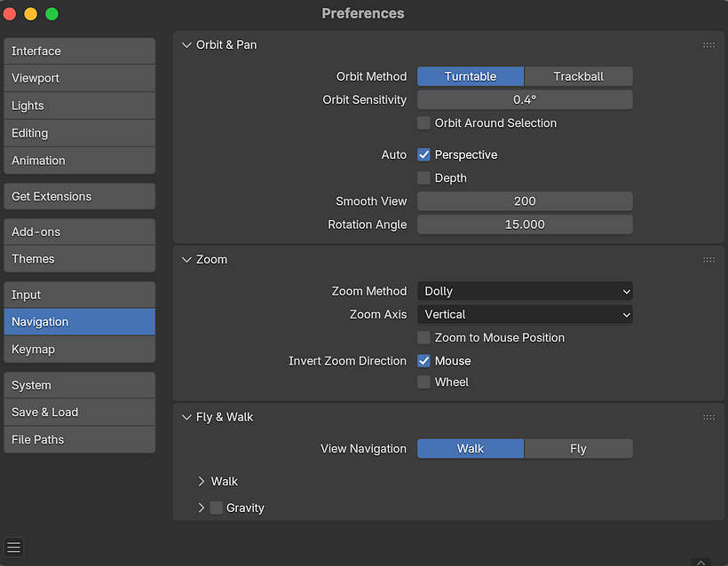Image resolution: width=728 pixels, height=566 pixels.
Task: Switch to the Keymap preferences tab
Action: click(x=79, y=350)
